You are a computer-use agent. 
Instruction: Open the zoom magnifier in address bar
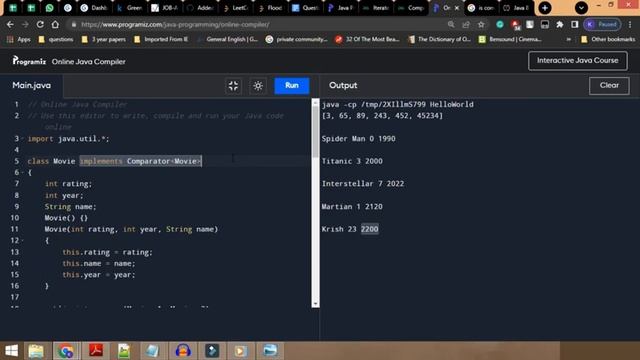click(x=451, y=24)
